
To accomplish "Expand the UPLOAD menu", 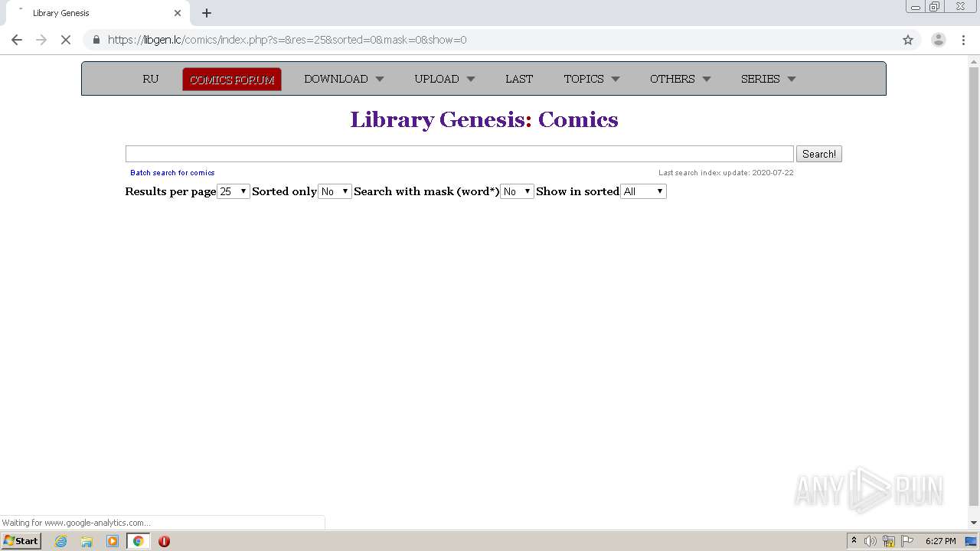I will (x=445, y=79).
